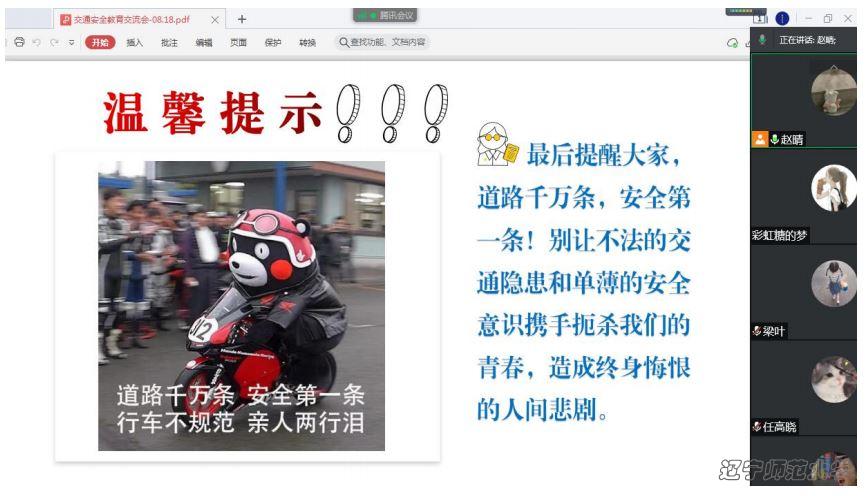Select the 开始 ribbon tab
This screenshot has height=496, width=868.
(100, 42)
